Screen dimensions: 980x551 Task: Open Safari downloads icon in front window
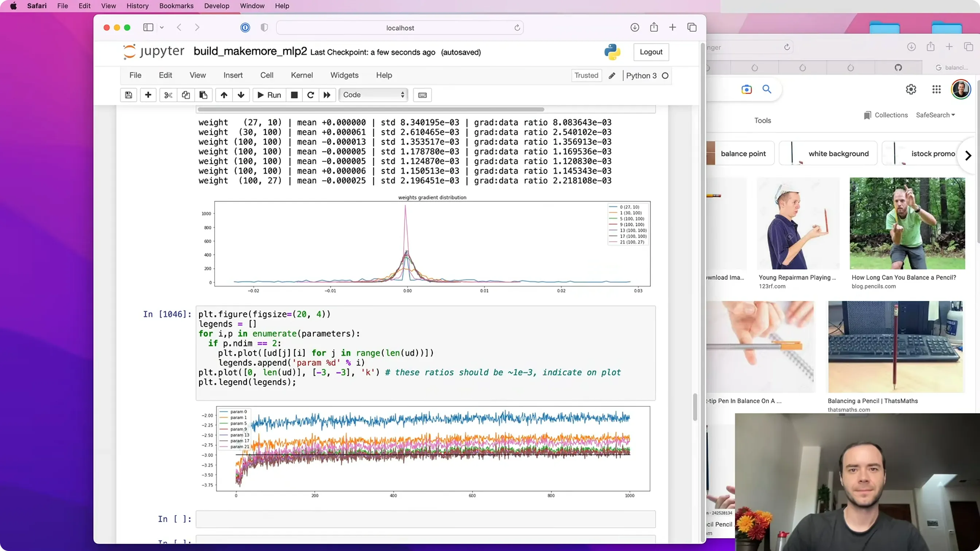tap(635, 27)
